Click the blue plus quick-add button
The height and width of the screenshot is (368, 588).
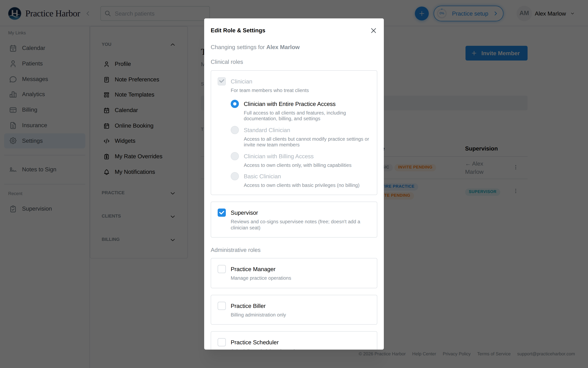point(422,14)
